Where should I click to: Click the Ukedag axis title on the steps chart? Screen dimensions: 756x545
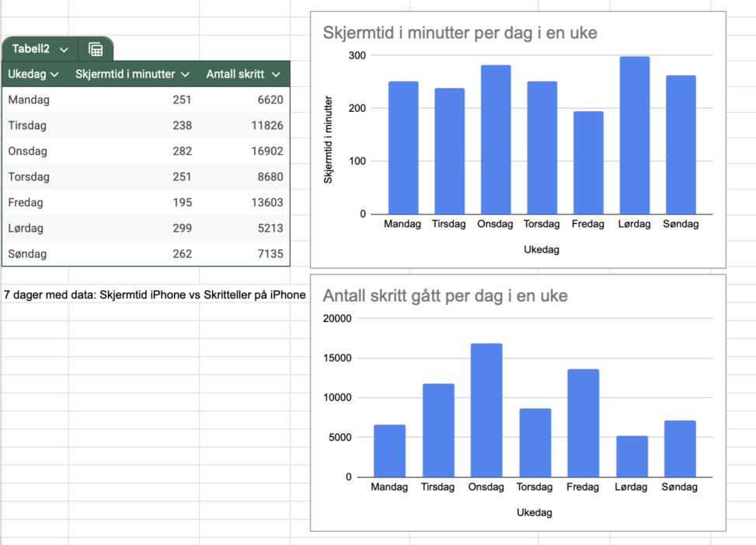click(535, 512)
